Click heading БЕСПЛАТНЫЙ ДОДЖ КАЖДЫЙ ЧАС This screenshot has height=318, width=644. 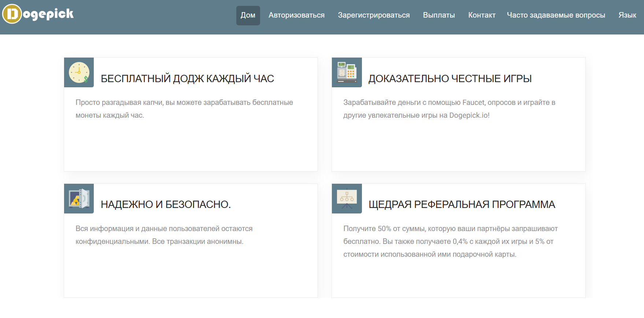(x=187, y=78)
